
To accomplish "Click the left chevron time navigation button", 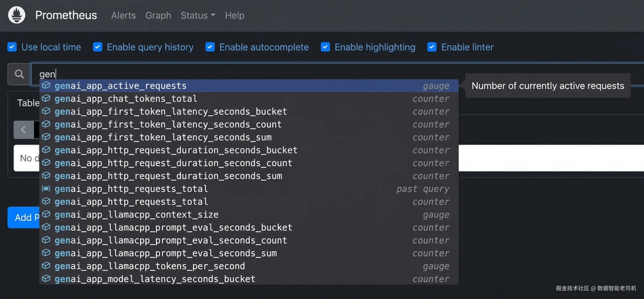I will (23, 130).
